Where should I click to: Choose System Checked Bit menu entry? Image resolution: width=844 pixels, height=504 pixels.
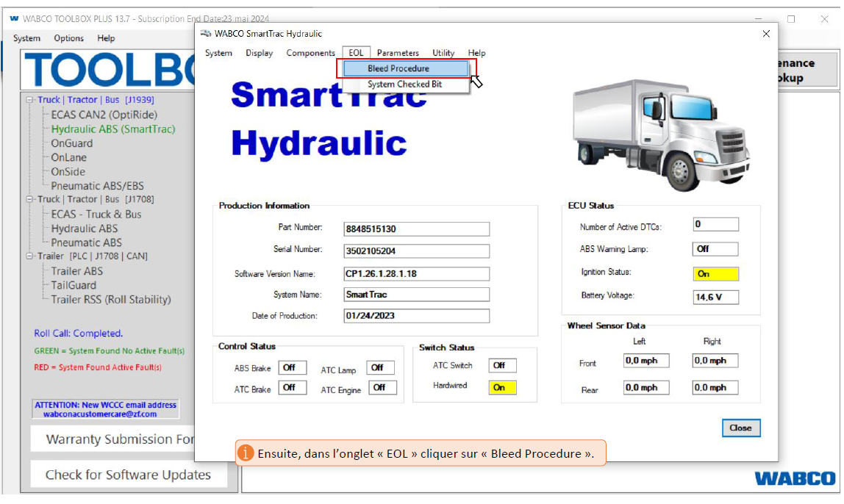tap(404, 84)
